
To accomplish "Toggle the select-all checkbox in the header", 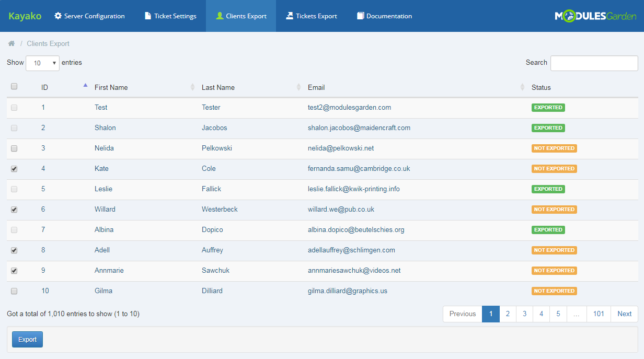I will 14,87.
